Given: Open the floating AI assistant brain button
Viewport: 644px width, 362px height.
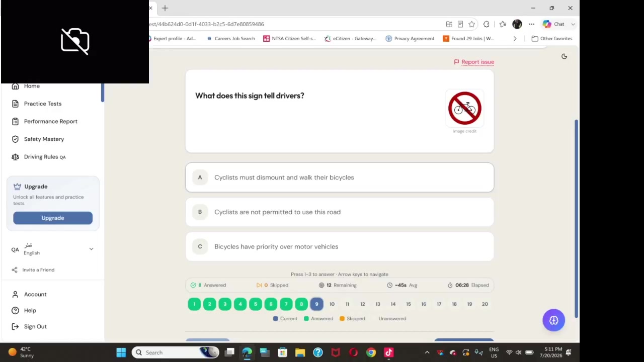Looking at the screenshot, I should point(554,320).
